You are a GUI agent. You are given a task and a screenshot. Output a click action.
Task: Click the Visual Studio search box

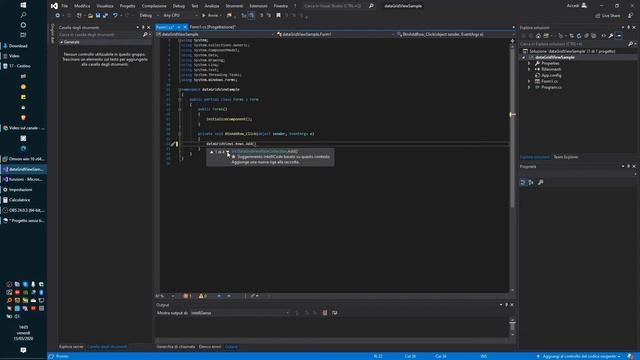(x=338, y=6)
